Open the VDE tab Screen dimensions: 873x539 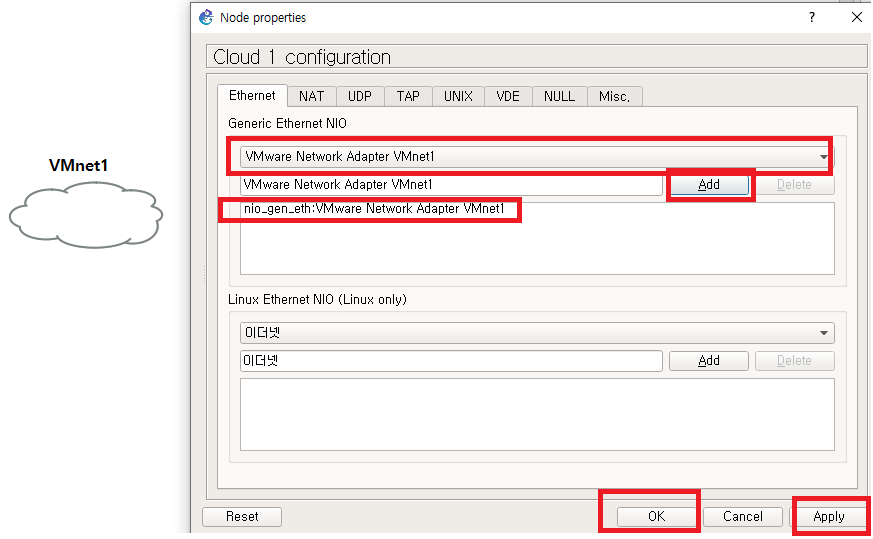[x=508, y=96]
